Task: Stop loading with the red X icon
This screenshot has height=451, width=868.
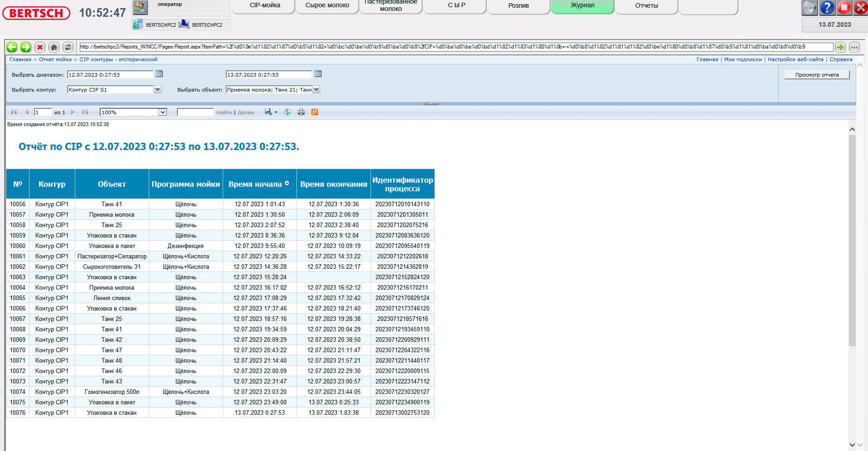Action: 40,47
